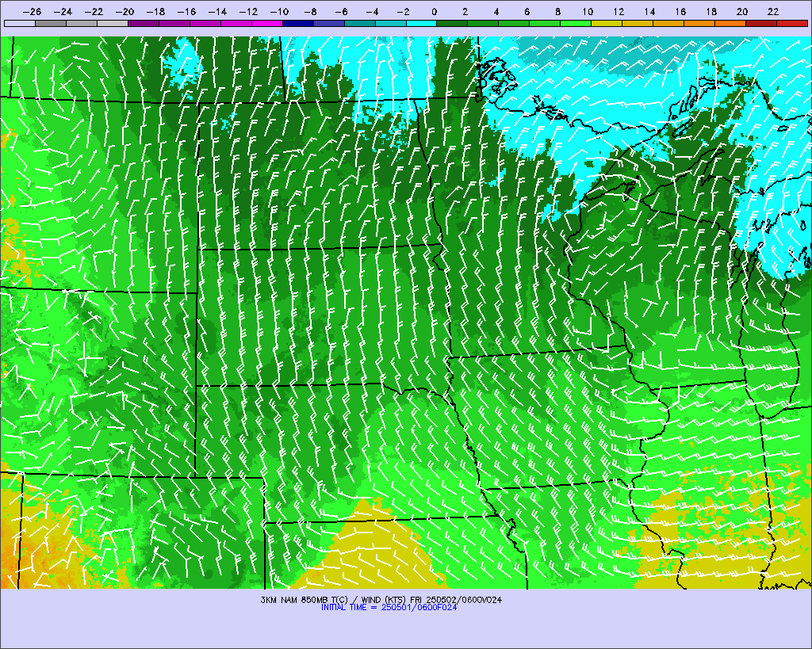812x649 pixels.
Task: Choose the green swatch between 4 and 6
Action: (514, 23)
